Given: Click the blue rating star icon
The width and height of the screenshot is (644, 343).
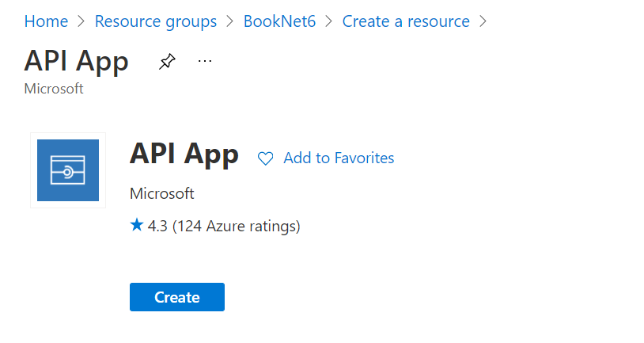Looking at the screenshot, I should 137,225.
